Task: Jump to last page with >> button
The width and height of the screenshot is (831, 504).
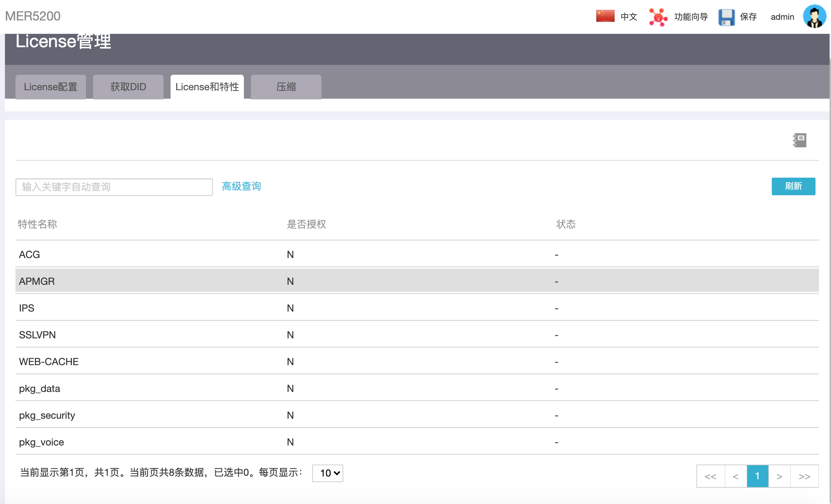Action: (804, 476)
